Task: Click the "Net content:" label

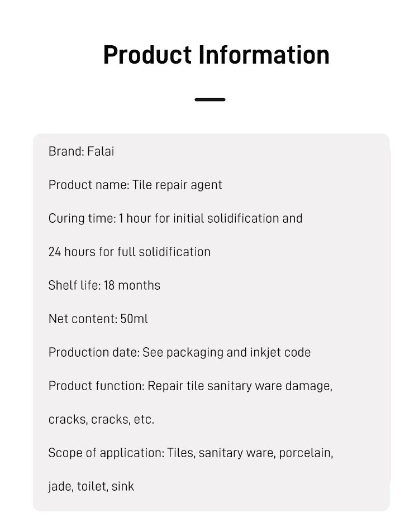Action: click(x=83, y=319)
